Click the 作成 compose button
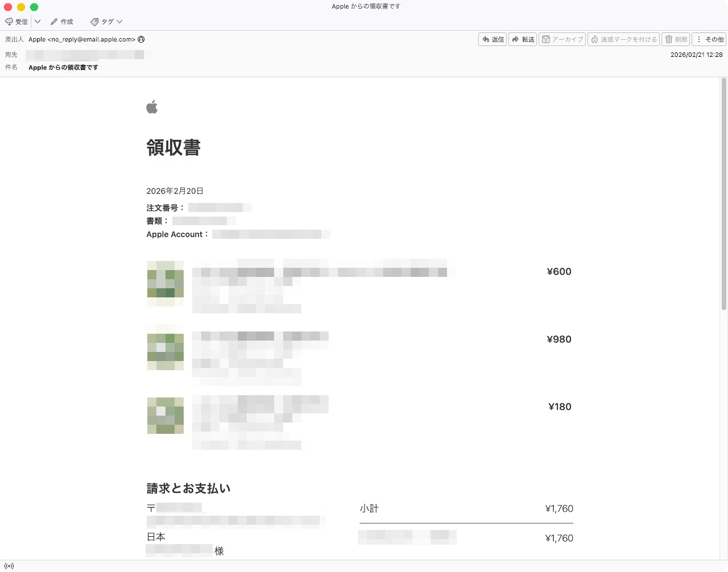 click(x=62, y=22)
